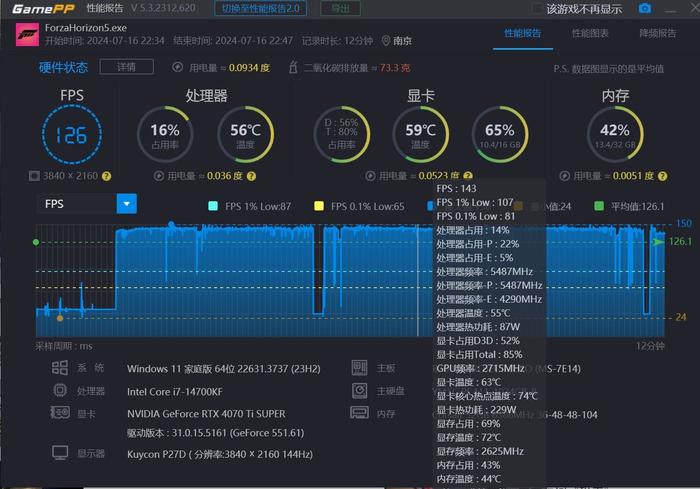This screenshot has width=700, height=489.
Task: Open the 详情 details button
Action: (x=126, y=67)
